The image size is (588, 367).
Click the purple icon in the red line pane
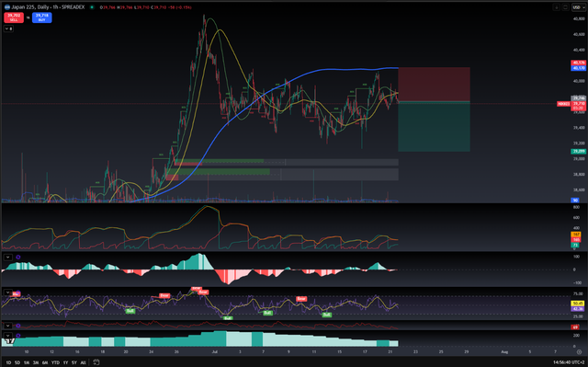(18, 326)
